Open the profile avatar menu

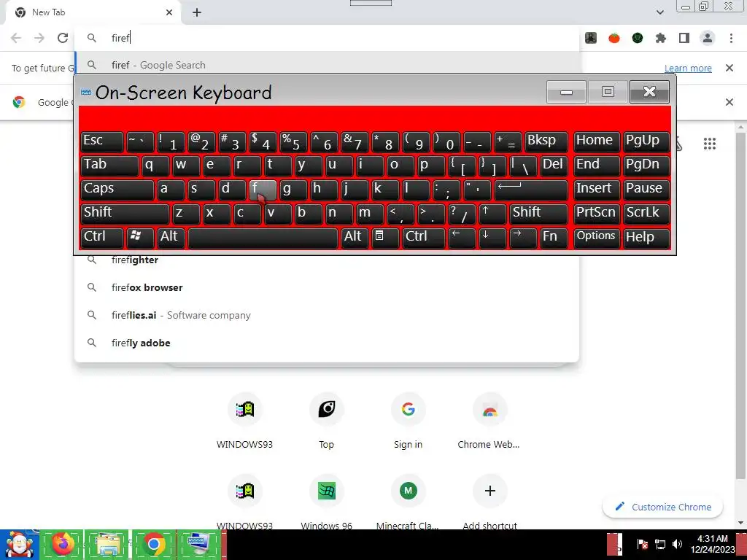point(708,38)
